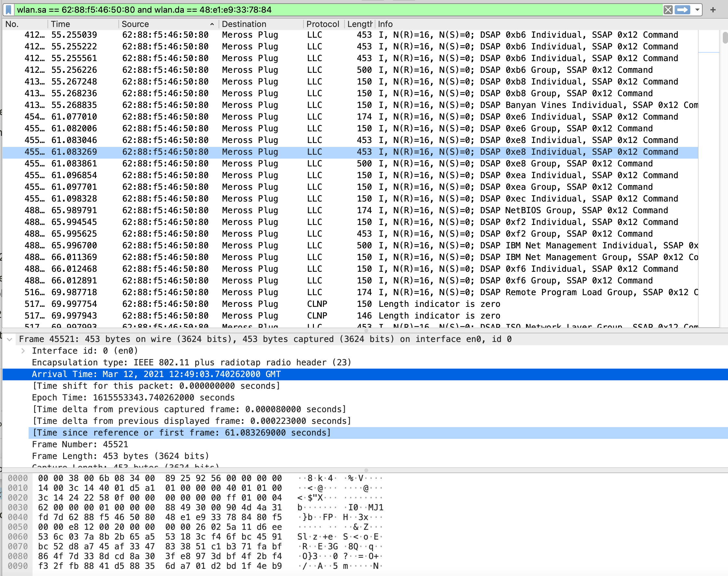The height and width of the screenshot is (576, 728).
Task: Click the display filter bookmark icon
Action: 9,10
